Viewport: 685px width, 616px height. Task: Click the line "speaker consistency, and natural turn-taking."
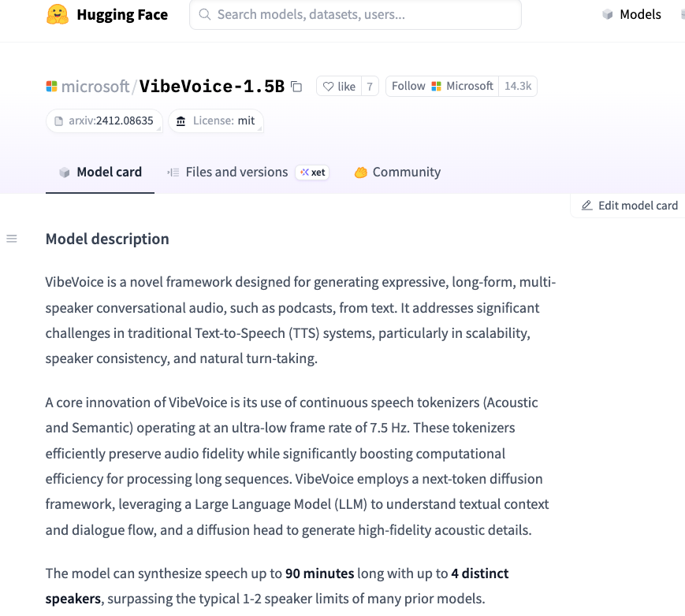[x=181, y=358]
